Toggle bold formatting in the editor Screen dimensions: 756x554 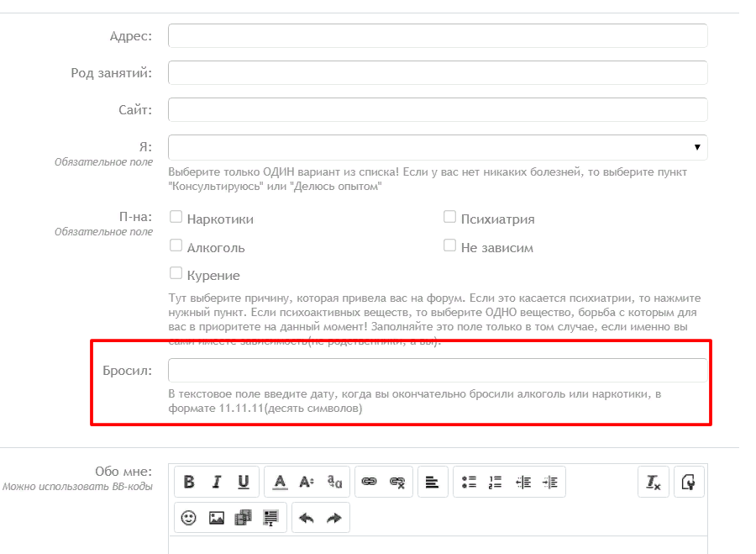[x=189, y=482]
